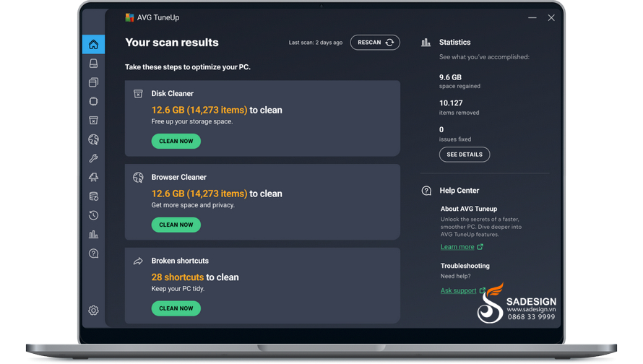This screenshot has width=643, height=364.
Task: Close the AVG TuneUp window
Action: (x=551, y=17)
